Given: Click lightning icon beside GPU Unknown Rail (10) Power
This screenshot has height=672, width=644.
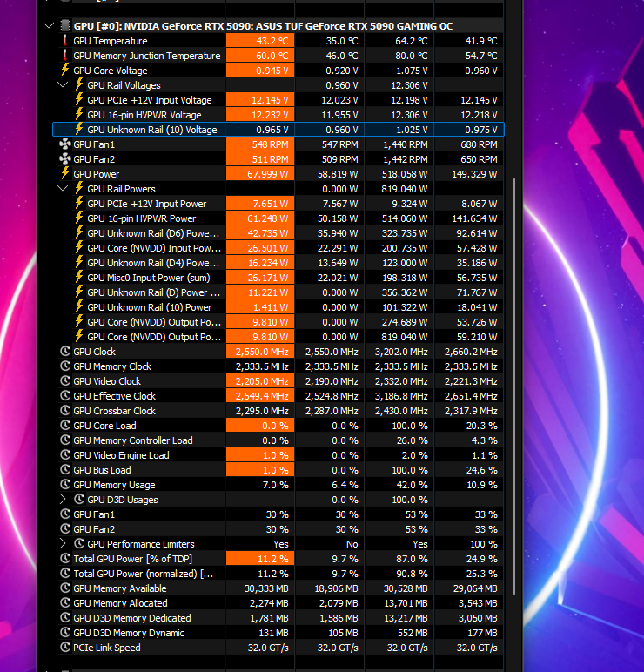Looking at the screenshot, I should click(79, 307).
